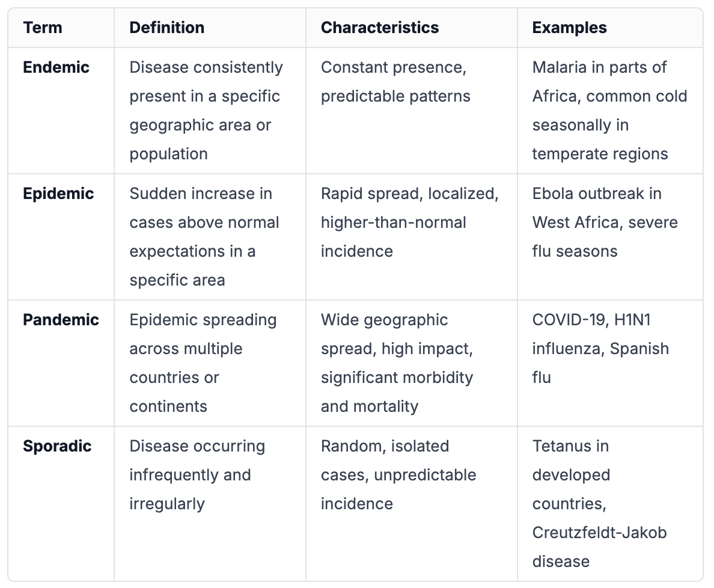Click the 'Wide geographic spread' characteristics cell

[x=412, y=363]
